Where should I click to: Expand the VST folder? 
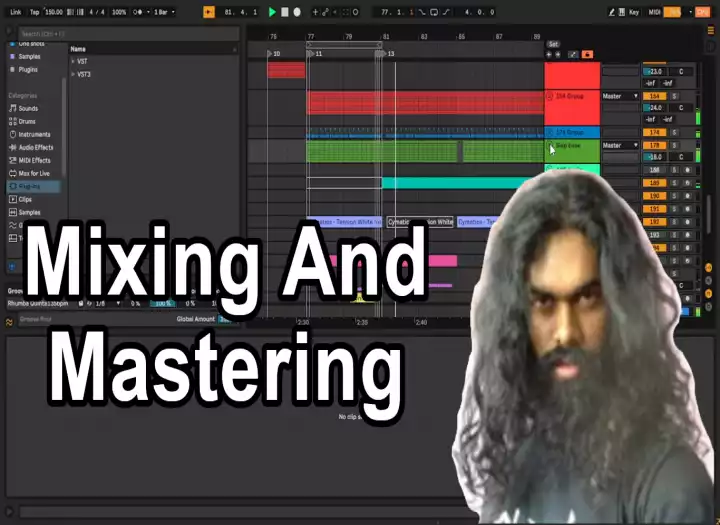coord(73,61)
